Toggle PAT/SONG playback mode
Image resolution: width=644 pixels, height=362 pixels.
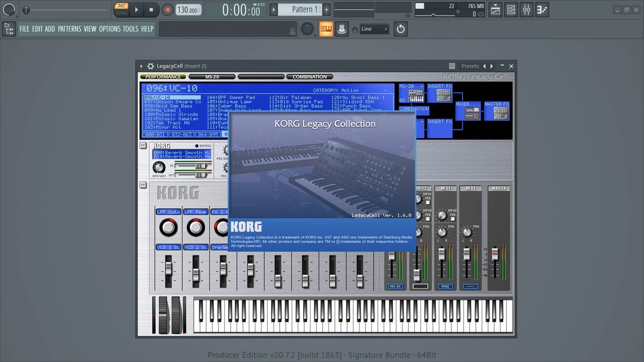[x=121, y=9]
